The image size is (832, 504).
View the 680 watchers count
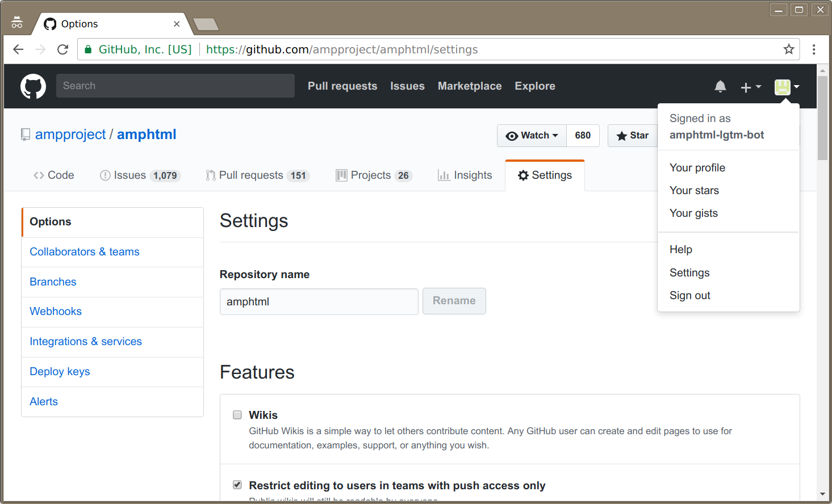tap(583, 136)
